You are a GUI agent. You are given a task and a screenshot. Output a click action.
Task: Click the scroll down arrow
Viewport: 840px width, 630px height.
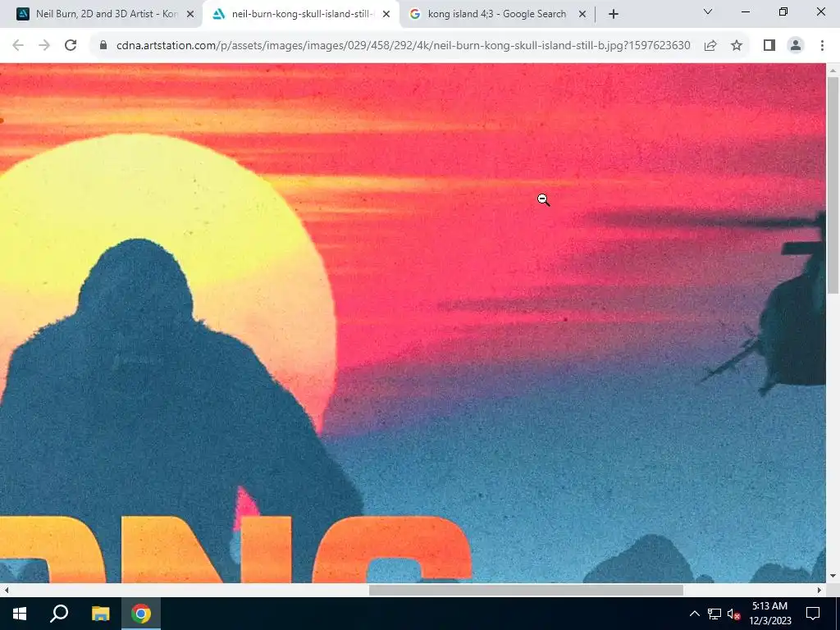833,577
